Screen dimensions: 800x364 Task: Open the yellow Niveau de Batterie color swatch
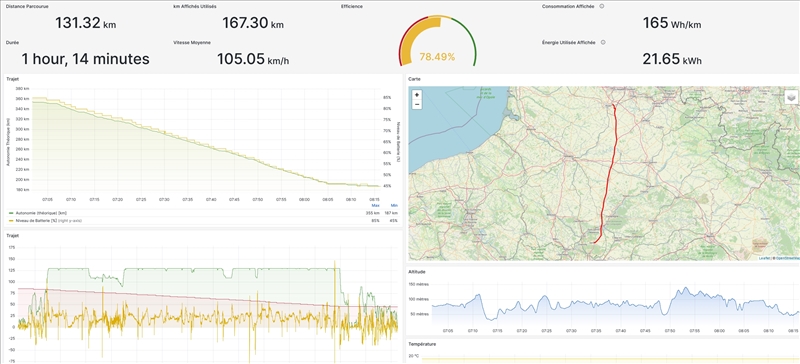10,221
